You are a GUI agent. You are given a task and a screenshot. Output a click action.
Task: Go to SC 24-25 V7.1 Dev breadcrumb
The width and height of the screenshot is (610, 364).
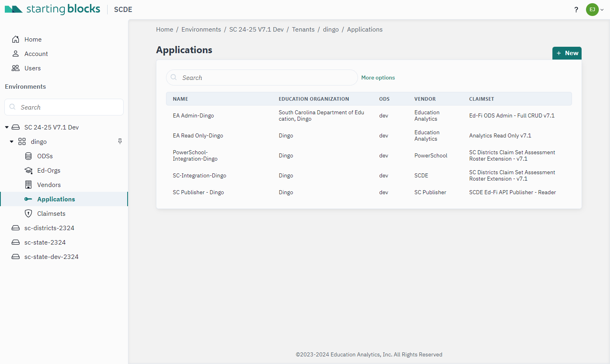(256, 30)
